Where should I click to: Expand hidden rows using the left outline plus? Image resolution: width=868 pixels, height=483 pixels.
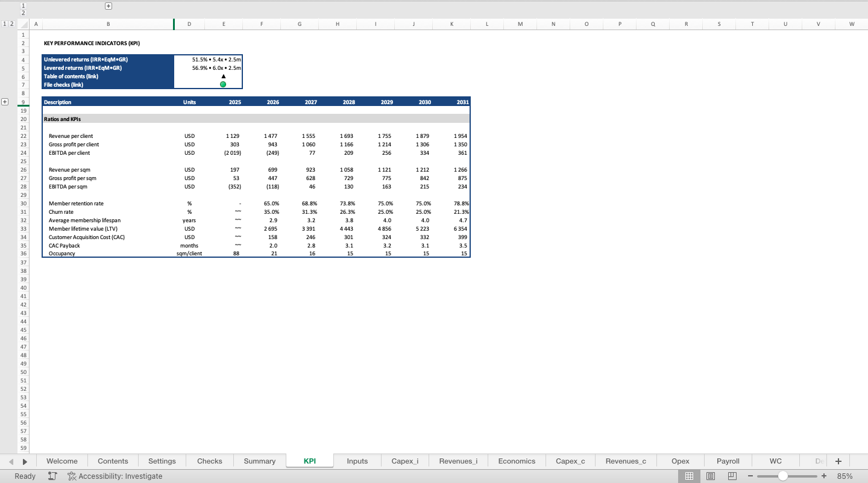coord(4,102)
